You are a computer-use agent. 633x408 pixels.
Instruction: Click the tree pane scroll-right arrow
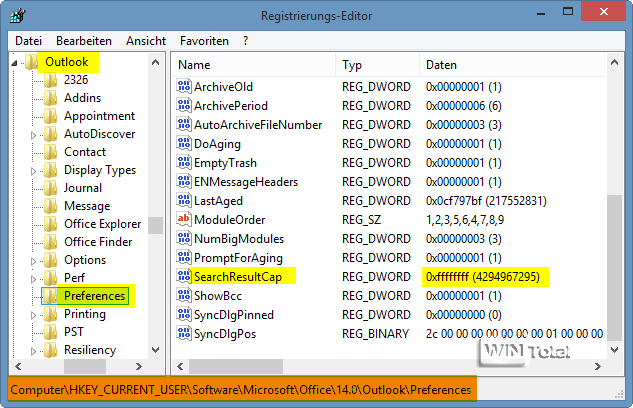click(138, 366)
